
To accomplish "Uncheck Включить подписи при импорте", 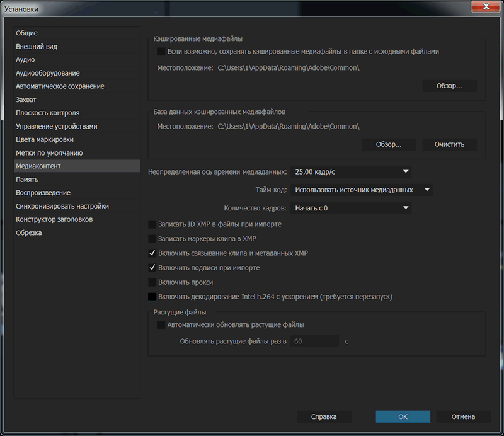I will 152,268.
